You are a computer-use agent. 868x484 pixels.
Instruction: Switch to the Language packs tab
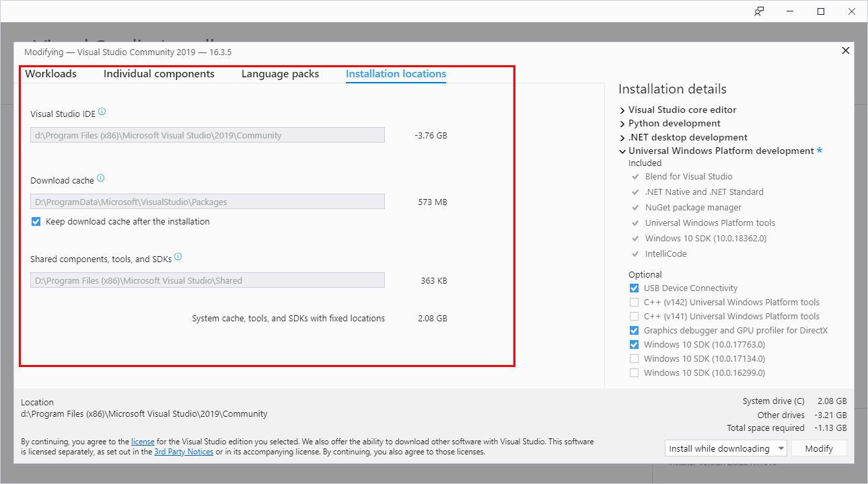coord(280,74)
